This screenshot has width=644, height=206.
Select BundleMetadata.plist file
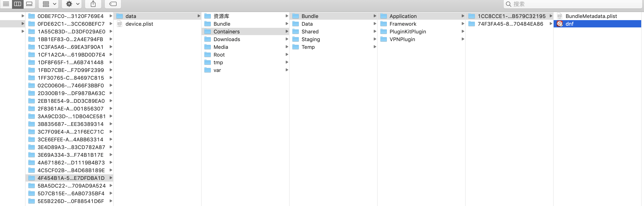point(591,16)
